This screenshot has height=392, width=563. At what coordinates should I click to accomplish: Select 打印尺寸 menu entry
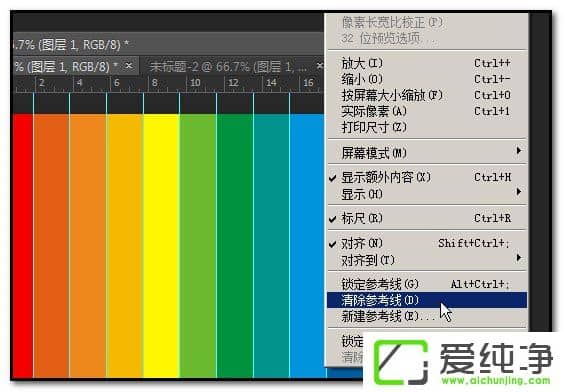point(427,127)
